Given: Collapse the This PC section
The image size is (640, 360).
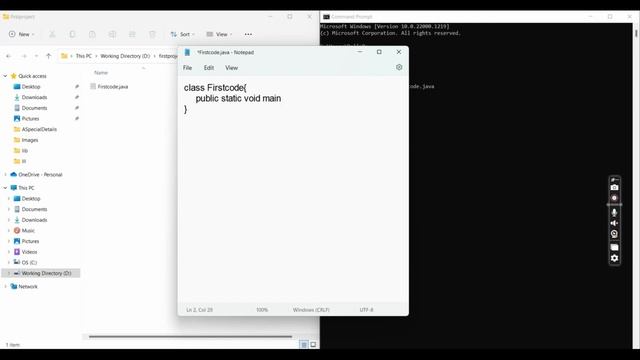Looking at the screenshot, I should tap(5, 188).
